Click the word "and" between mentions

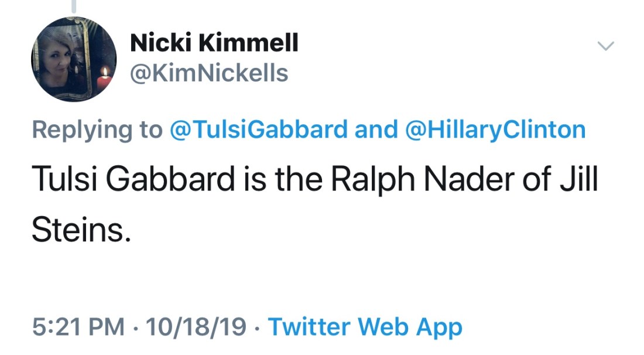click(376, 129)
